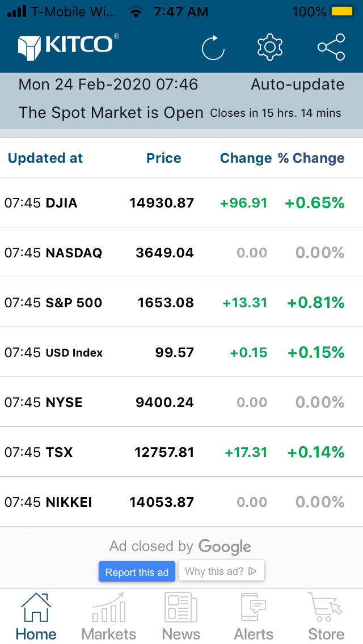Open the Store tab

click(x=326, y=616)
